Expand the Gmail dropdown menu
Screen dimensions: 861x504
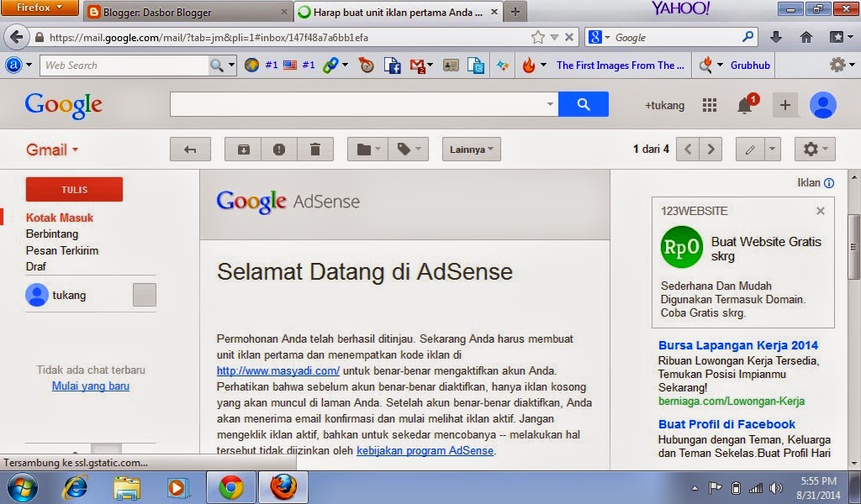[x=52, y=150]
